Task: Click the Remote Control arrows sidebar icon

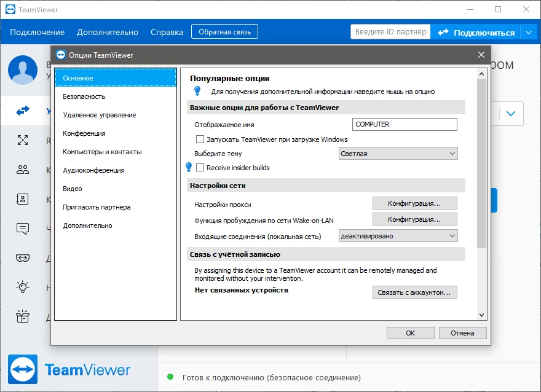Action: (23, 111)
